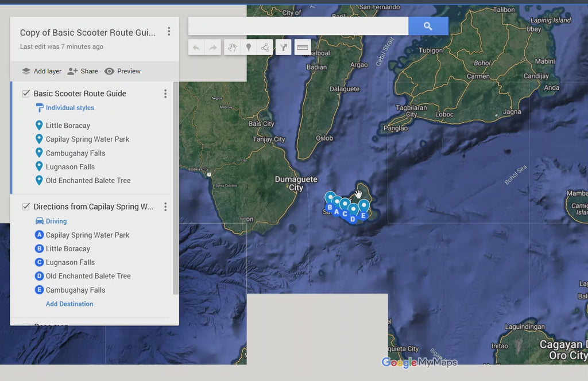Click the side panel scrollbar

pyautogui.click(x=176, y=187)
